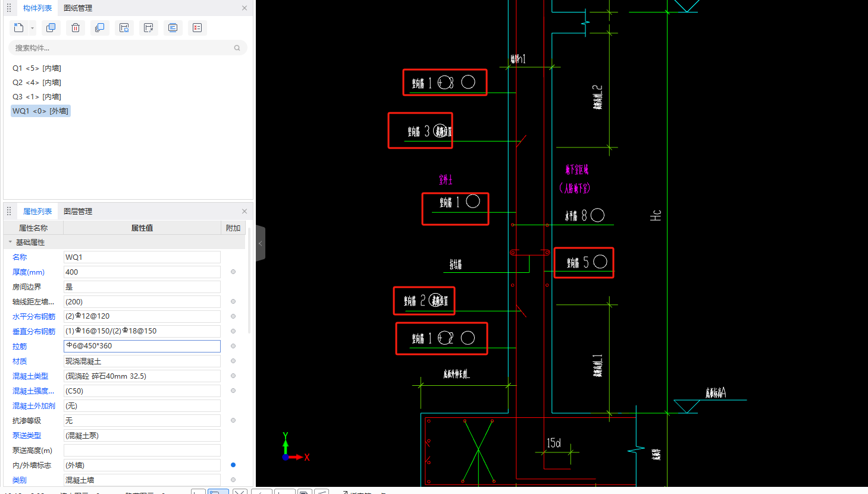868x494 pixels.
Task: Click the new component icon
Action: (19, 28)
